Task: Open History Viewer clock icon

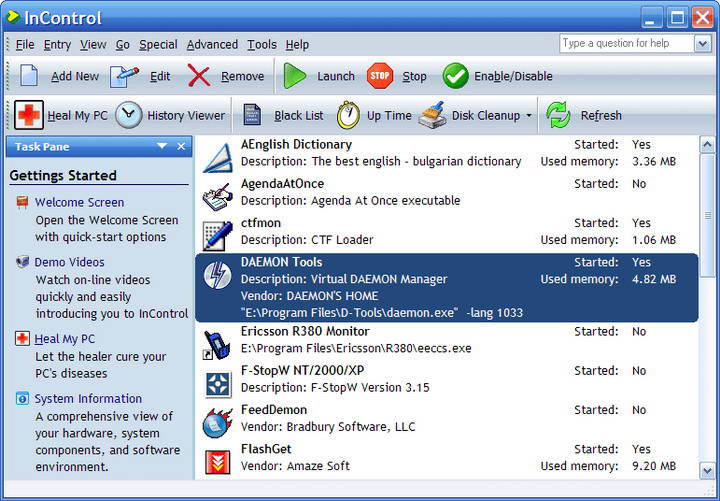Action: point(129,115)
